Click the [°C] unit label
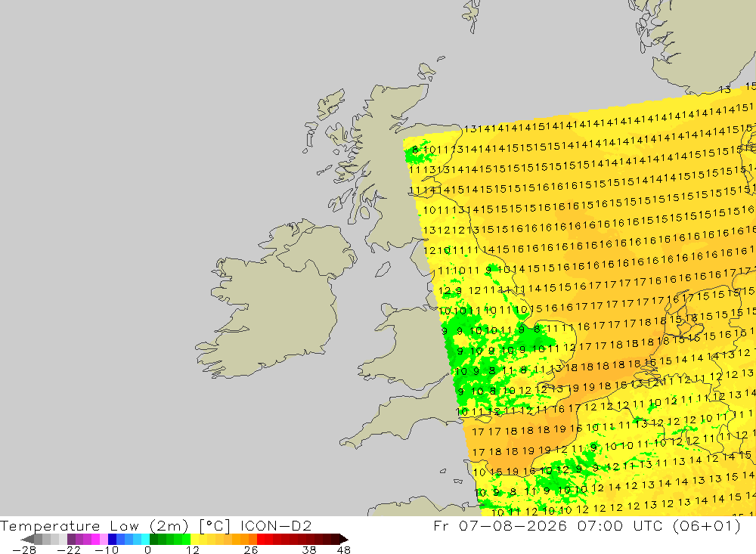 coord(215,525)
